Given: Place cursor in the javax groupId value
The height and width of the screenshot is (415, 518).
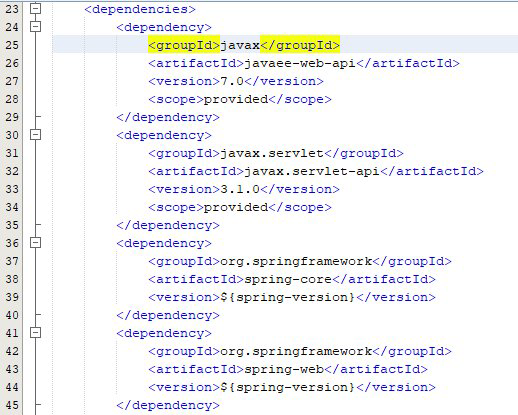Looking at the screenshot, I should pyautogui.click(x=240, y=45).
